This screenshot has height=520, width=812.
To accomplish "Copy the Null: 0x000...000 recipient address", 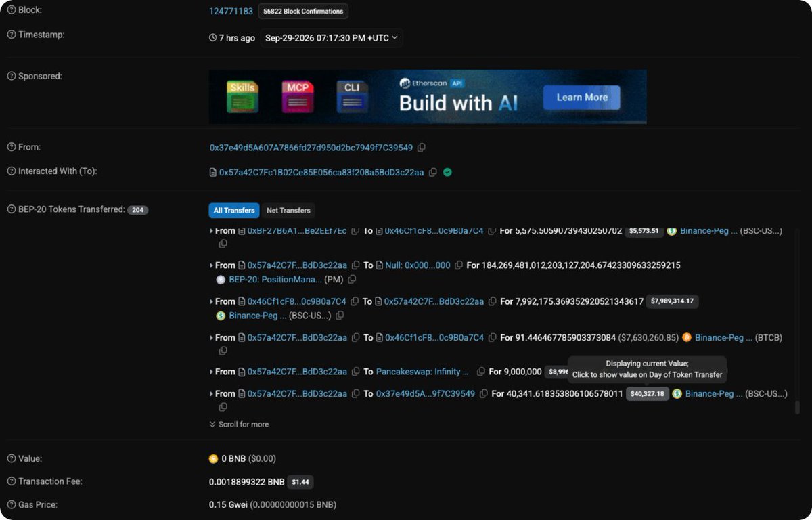I will [x=458, y=265].
